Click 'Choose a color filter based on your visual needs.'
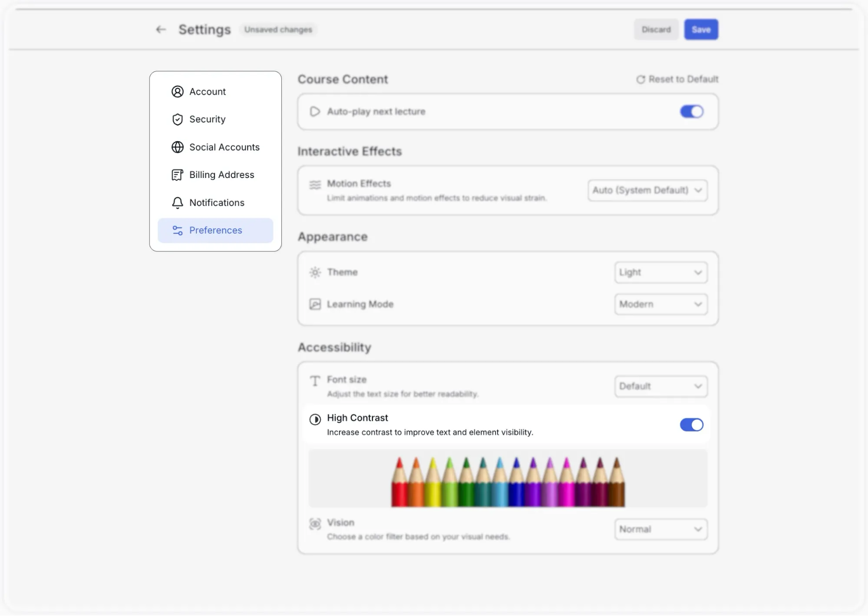 click(x=418, y=537)
